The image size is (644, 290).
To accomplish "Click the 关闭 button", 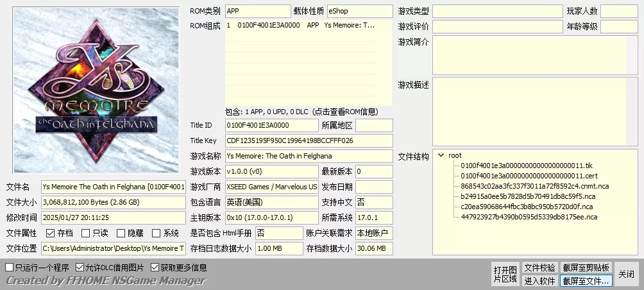I will click(x=626, y=274).
